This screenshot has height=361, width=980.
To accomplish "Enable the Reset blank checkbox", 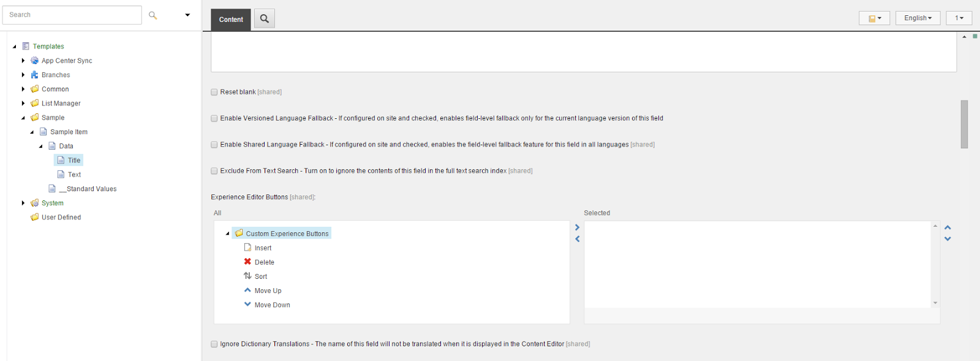I will pyautogui.click(x=214, y=92).
